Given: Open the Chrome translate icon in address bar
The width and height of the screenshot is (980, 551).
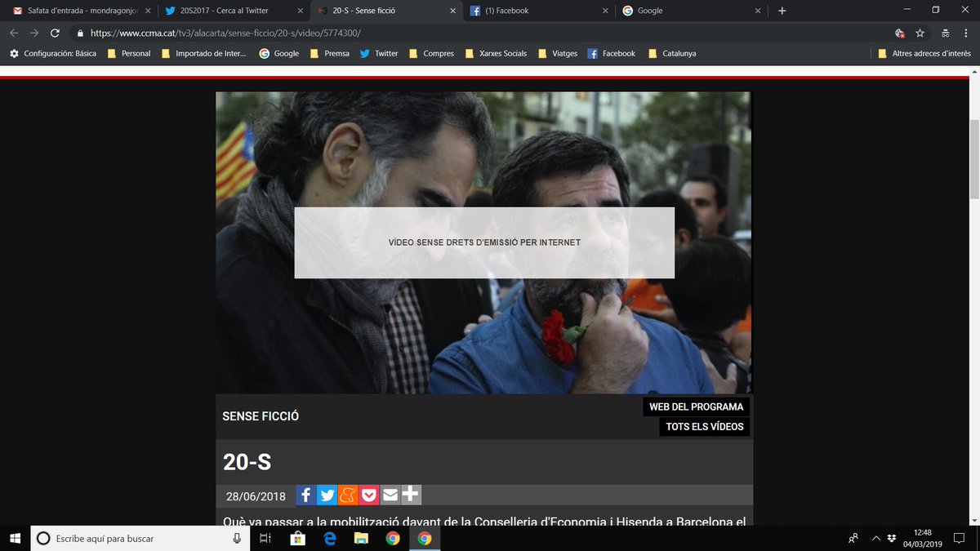Looking at the screenshot, I should coord(899,34).
